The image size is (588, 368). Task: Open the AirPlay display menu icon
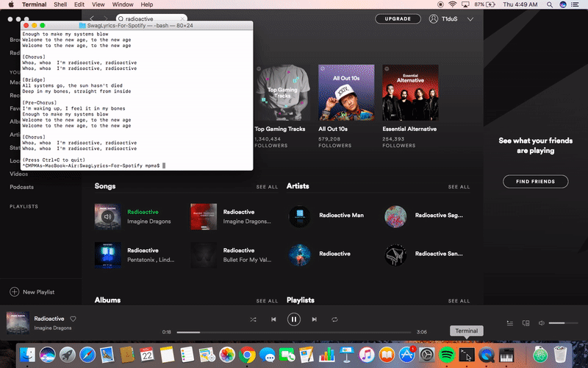tap(465, 4)
